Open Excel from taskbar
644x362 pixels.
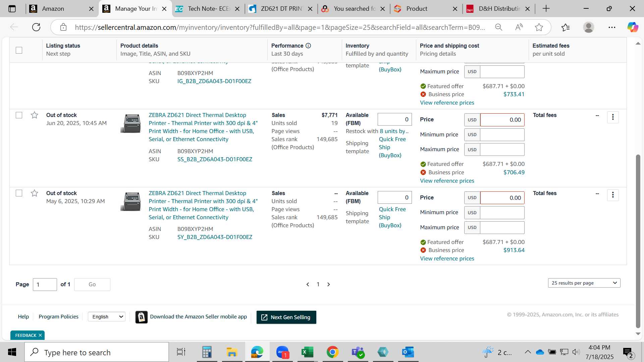point(307,352)
